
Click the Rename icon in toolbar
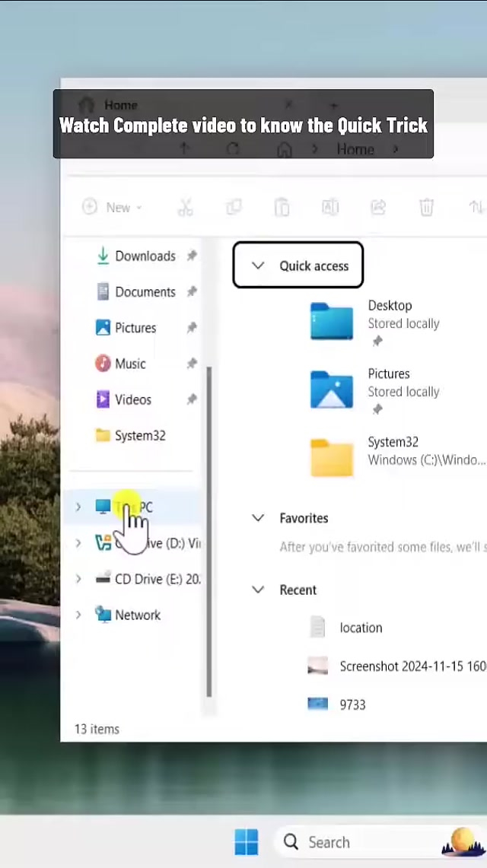pyautogui.click(x=329, y=207)
